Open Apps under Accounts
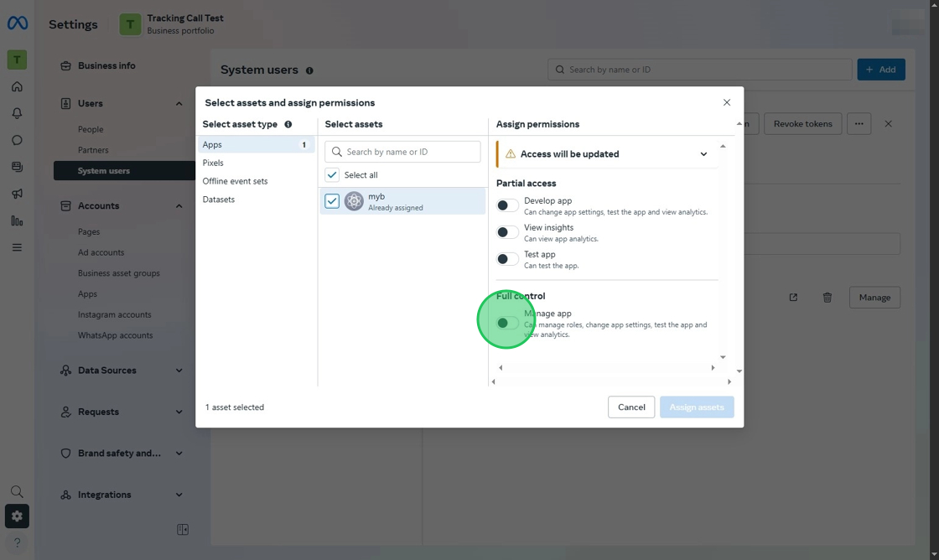 (x=87, y=294)
